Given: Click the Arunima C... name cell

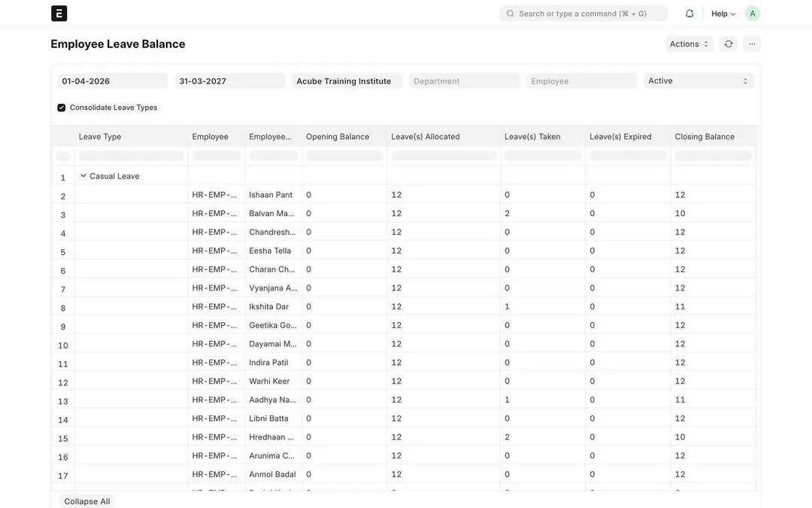Looking at the screenshot, I should [273, 456].
